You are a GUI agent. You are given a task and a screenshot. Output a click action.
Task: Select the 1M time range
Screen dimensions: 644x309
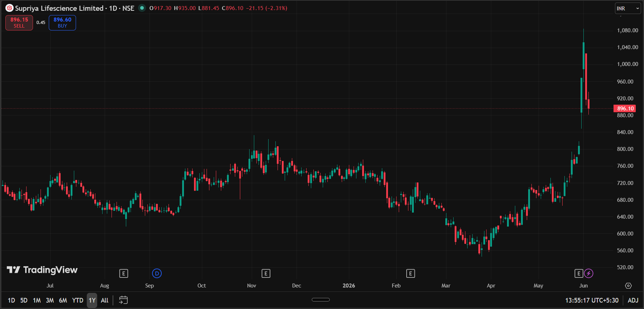pos(37,300)
